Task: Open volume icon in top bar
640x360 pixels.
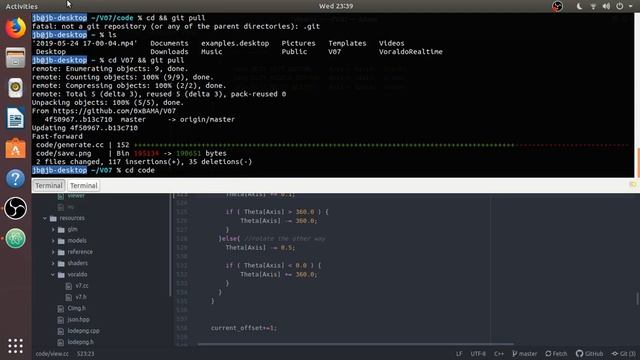Action: 606,6
